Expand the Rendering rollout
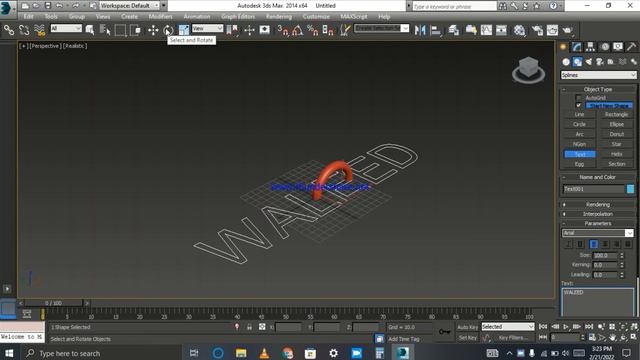The width and height of the screenshot is (640, 360). pos(598,204)
